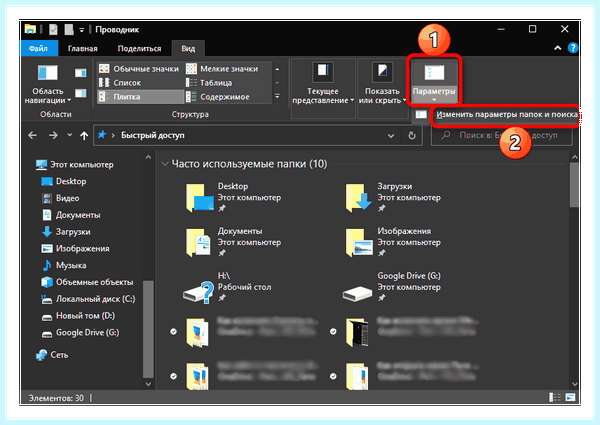The image size is (600, 425).
Task: Choose the Обычные значки layout
Action: 139,69
